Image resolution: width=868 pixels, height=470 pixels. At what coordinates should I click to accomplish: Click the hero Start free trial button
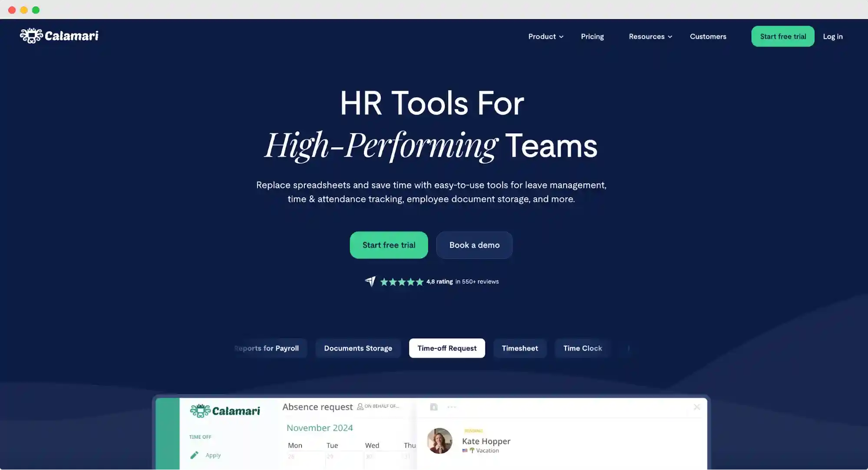tap(389, 245)
